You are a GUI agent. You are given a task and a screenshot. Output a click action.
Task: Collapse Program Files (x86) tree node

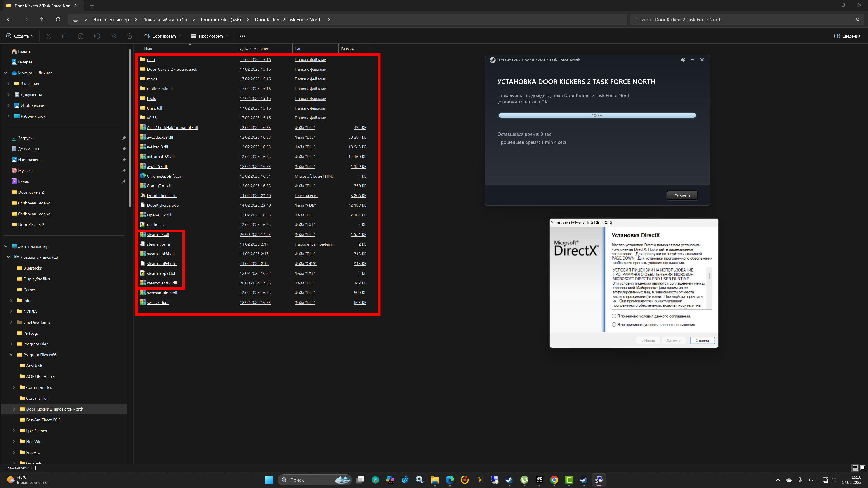(x=11, y=355)
